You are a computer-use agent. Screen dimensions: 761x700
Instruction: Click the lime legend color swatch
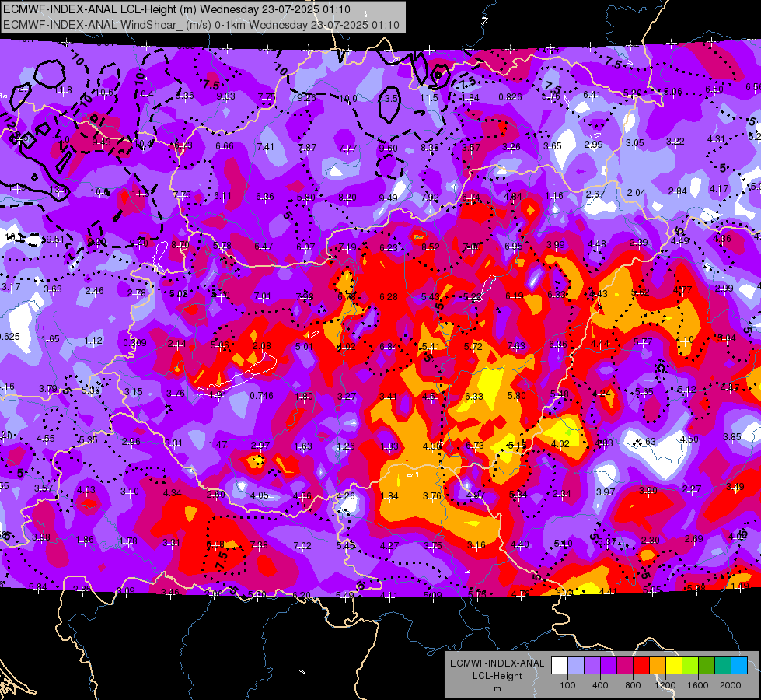coord(690,665)
